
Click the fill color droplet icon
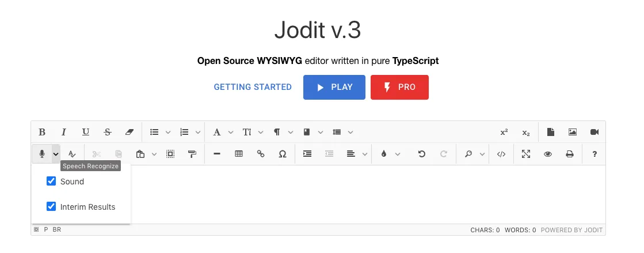coord(384,154)
